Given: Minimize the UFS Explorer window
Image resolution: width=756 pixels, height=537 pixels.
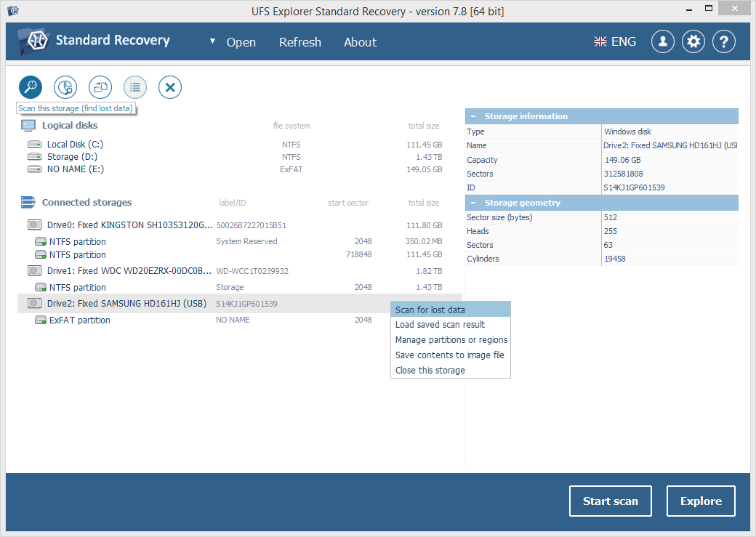Looking at the screenshot, I should [x=689, y=9].
